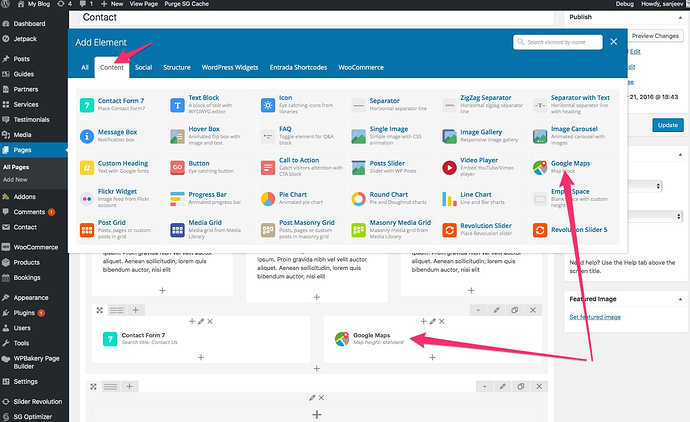Open Comments in the admin sidebar
This screenshot has width=690, height=422.
[x=29, y=212]
